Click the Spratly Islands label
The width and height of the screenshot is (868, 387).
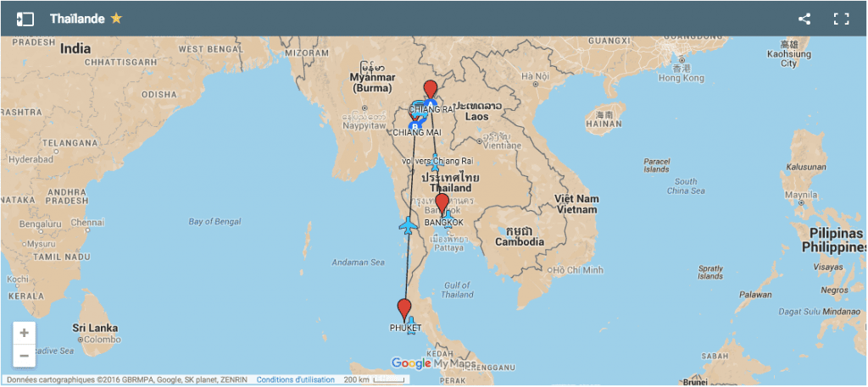click(710, 272)
